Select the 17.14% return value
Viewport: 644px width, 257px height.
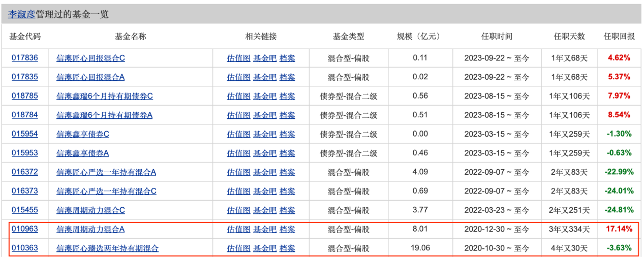pyautogui.click(x=619, y=229)
